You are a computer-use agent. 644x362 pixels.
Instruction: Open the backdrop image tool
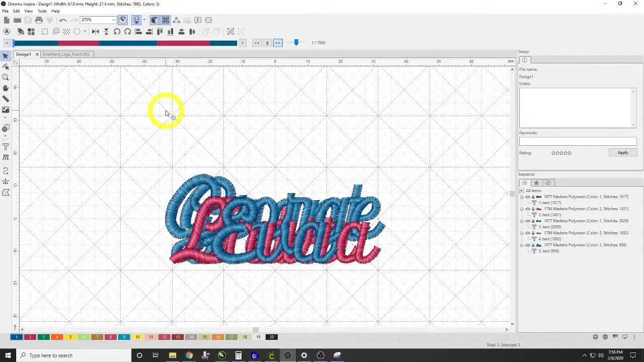(x=6, y=109)
